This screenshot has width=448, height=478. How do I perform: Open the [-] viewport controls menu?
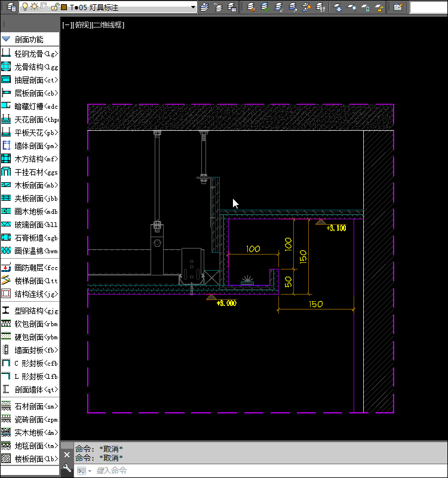[x=66, y=25]
